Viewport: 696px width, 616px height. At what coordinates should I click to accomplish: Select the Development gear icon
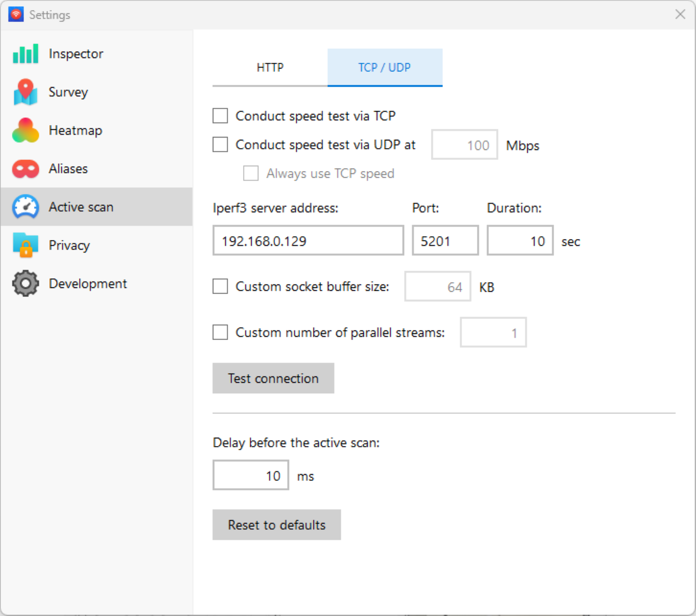pyautogui.click(x=25, y=283)
